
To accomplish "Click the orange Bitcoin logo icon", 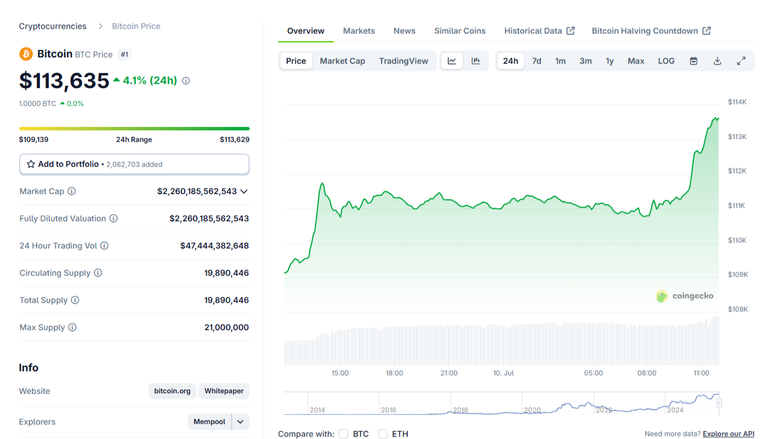I will click(x=26, y=54).
